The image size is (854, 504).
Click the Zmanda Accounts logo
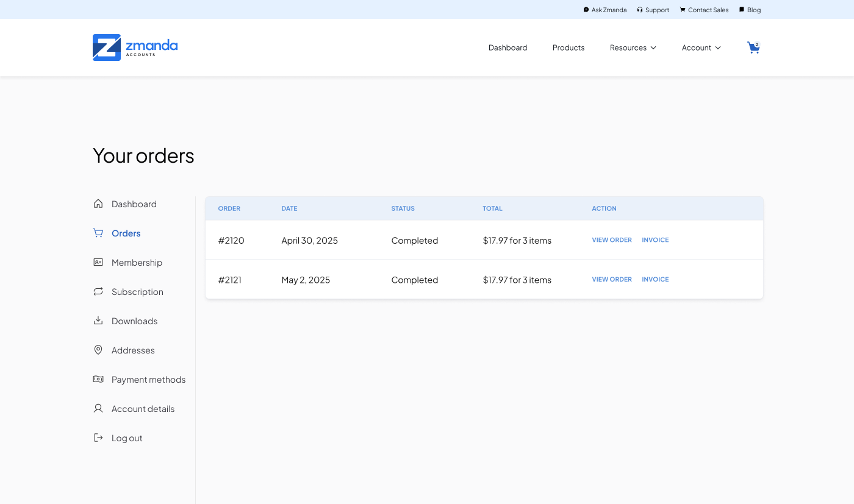[x=135, y=48]
